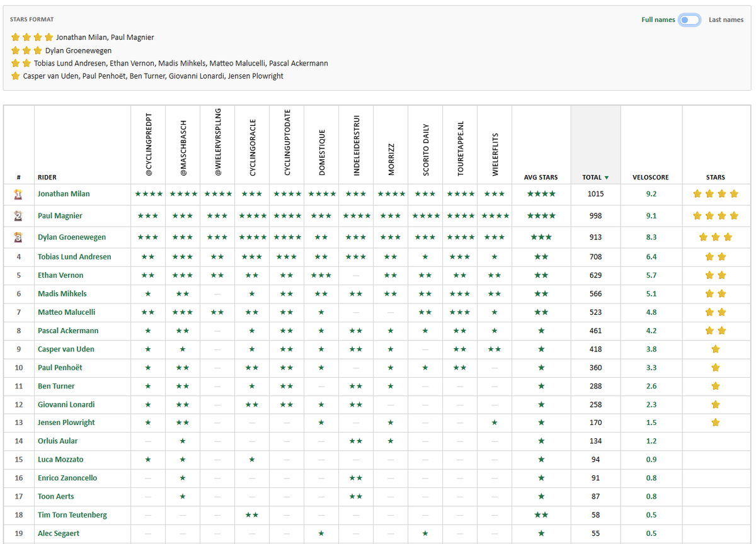Click total value 913
The height and width of the screenshot is (544, 756).
pos(595,237)
